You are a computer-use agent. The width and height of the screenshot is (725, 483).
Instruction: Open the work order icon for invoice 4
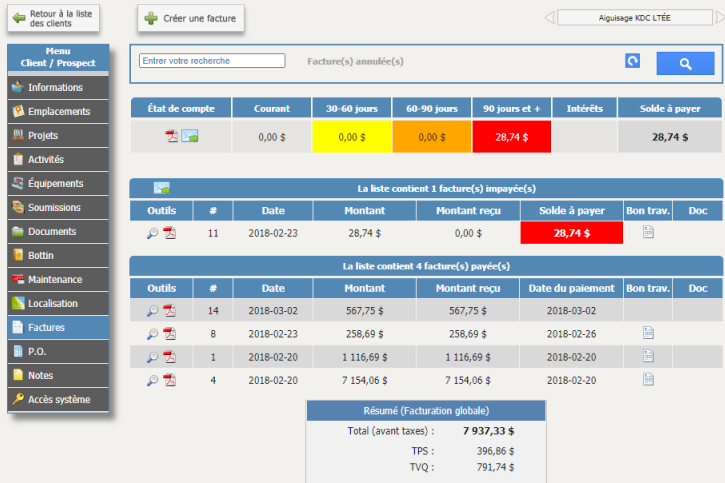click(x=648, y=379)
